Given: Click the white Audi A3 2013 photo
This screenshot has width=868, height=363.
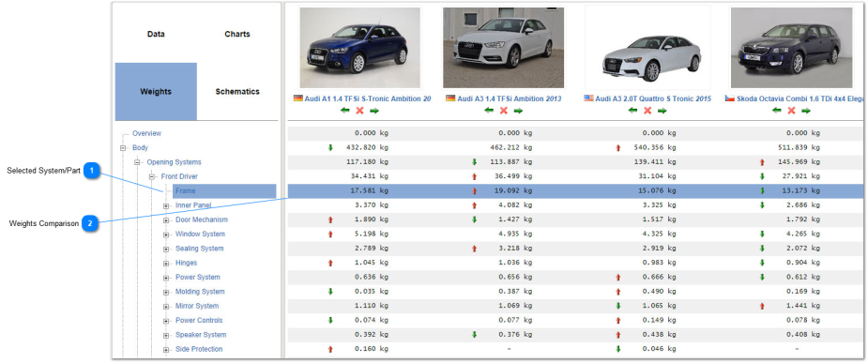Looking at the screenshot, I should [x=503, y=48].
